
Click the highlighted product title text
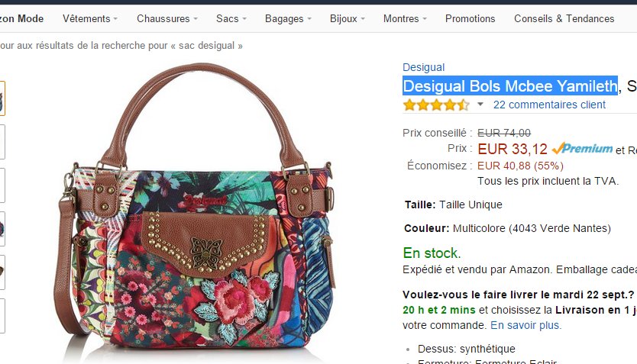(509, 85)
